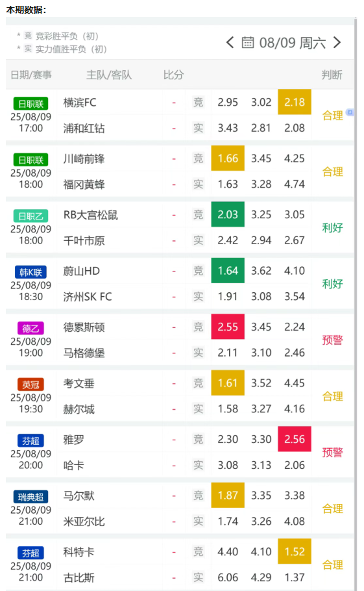Click the 主队/客队 column header
This screenshot has height=591, width=364.
click(109, 75)
